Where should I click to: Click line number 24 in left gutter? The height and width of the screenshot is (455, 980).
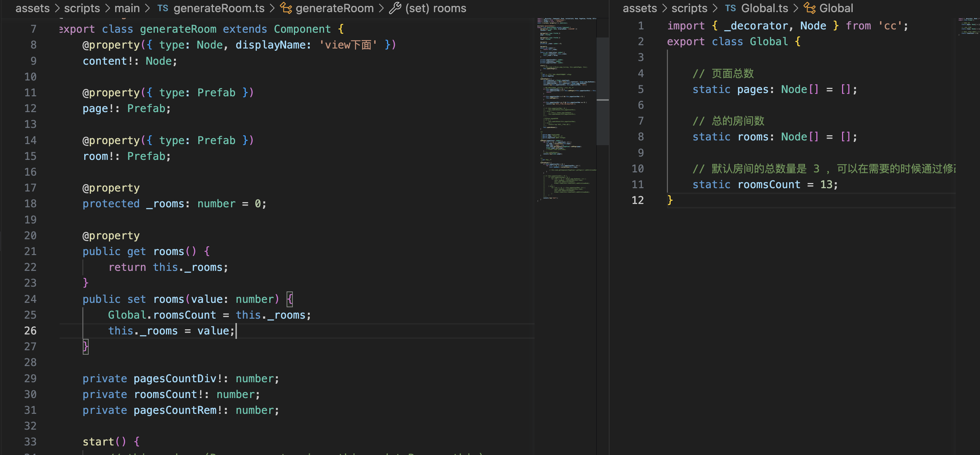[31, 299]
